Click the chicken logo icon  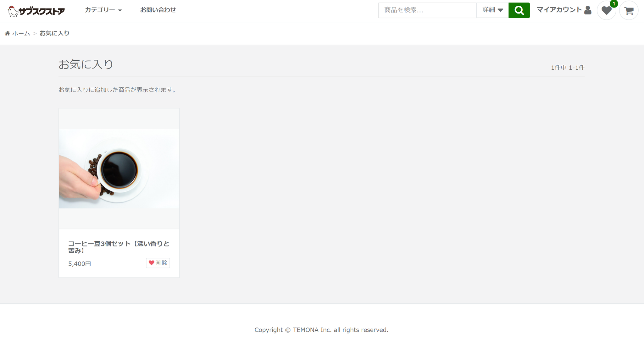pyautogui.click(x=13, y=11)
